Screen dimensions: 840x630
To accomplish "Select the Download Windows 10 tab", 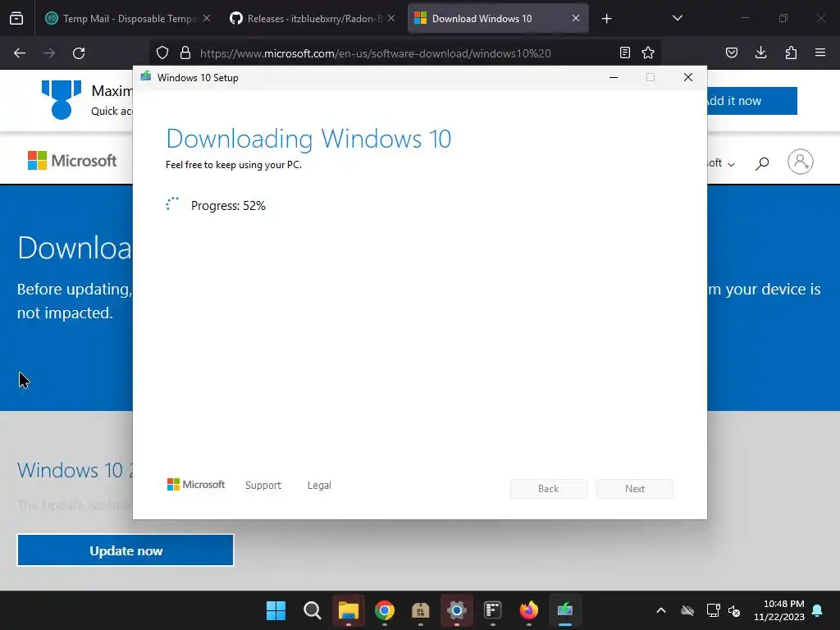I will [x=498, y=19].
